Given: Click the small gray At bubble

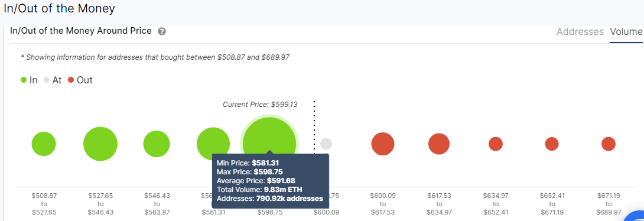Looking at the screenshot, I should click(x=326, y=144).
